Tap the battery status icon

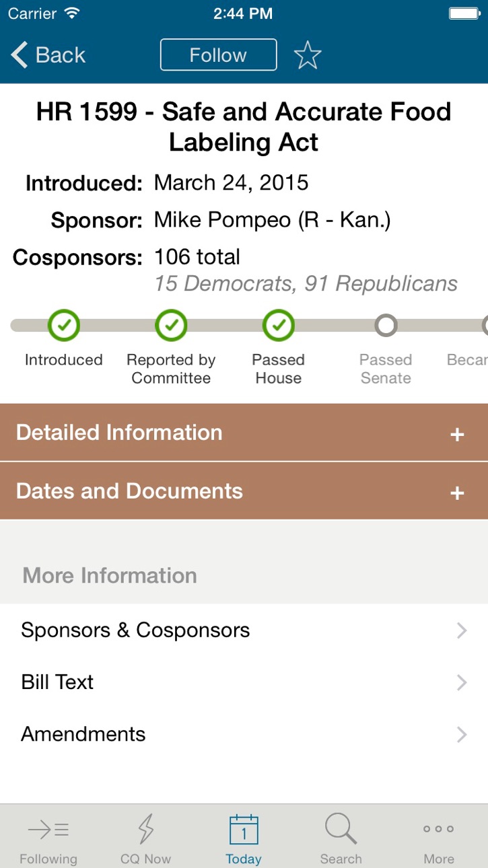(464, 13)
